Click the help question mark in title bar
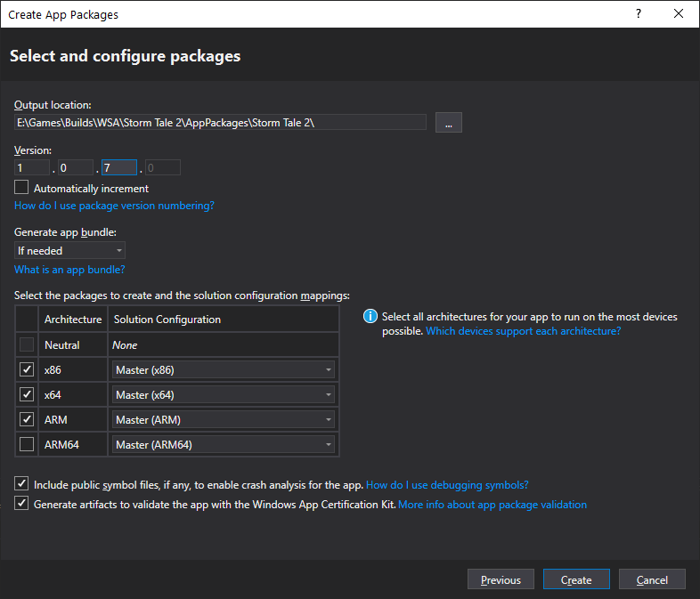This screenshot has width=700, height=599. (x=639, y=14)
